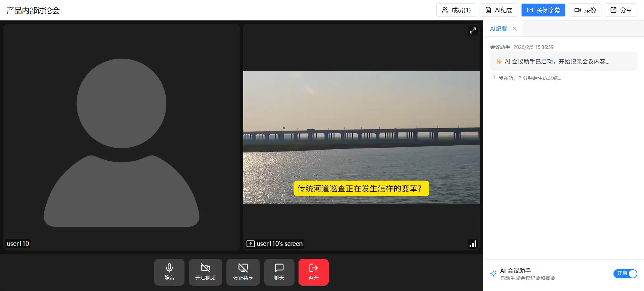644x291 pixels.
Task: Turn on camera via 开启视频
Action: click(x=205, y=272)
